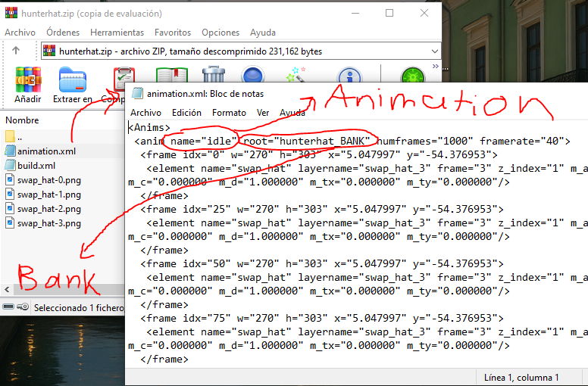The image size is (588, 386).
Task: Open the Herramientas menu
Action: (x=117, y=33)
